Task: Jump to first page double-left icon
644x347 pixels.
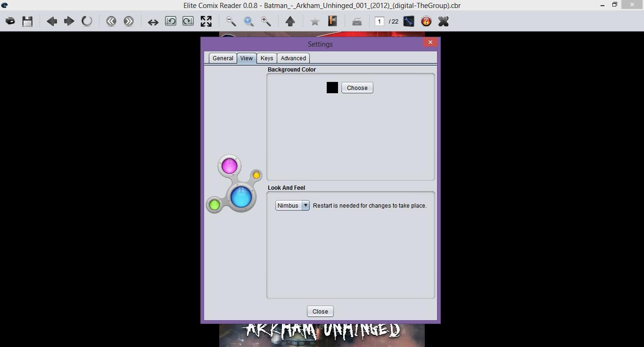Action: pos(111,21)
